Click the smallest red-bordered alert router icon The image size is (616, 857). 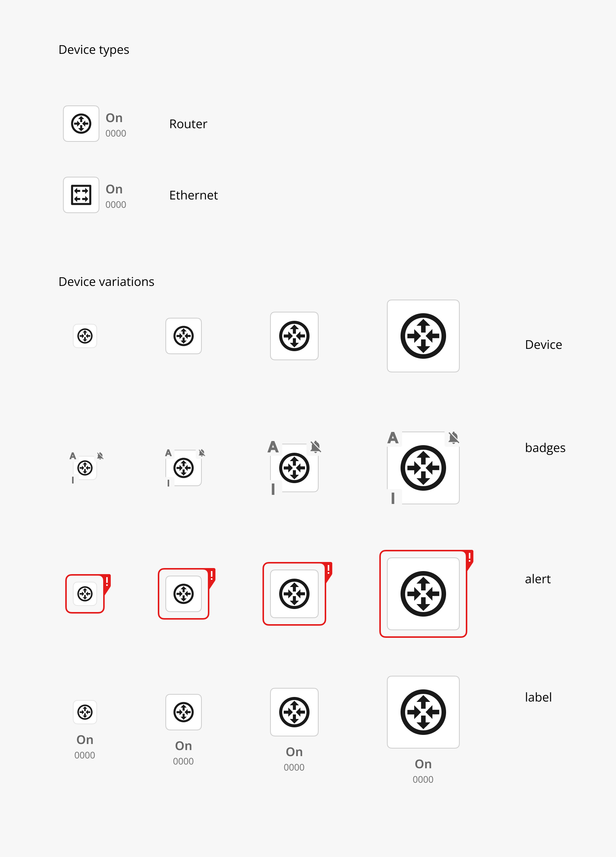click(85, 594)
